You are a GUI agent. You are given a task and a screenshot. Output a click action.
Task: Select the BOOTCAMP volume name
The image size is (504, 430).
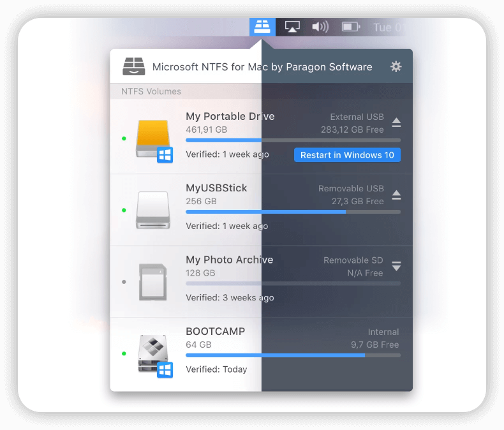[x=216, y=331]
